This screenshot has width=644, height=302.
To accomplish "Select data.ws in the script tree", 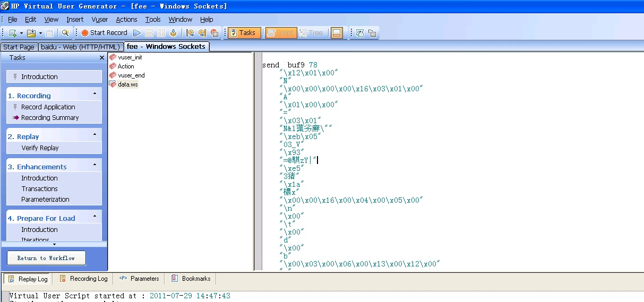I will click(127, 84).
